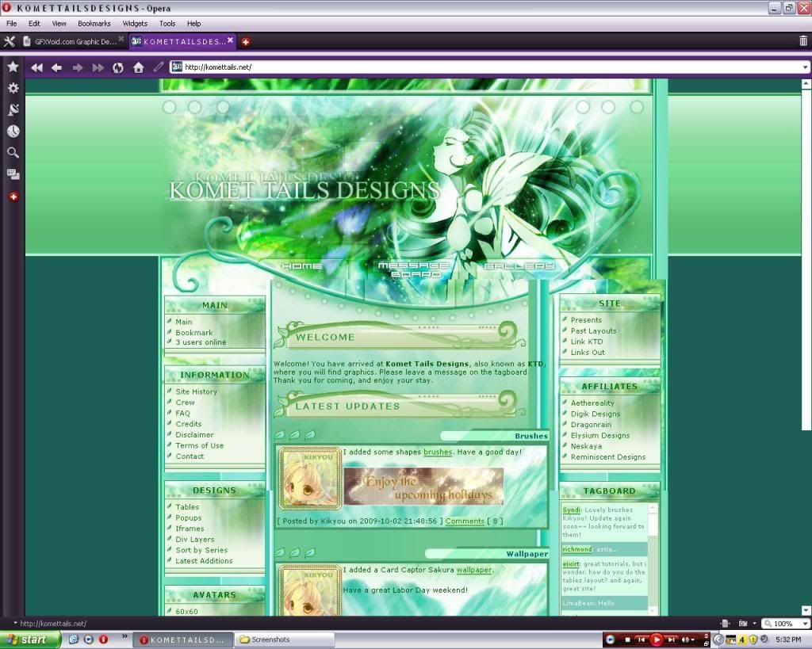Click the Internet Explorer quick launch icon
The height and width of the screenshot is (649, 812).
tap(74, 639)
